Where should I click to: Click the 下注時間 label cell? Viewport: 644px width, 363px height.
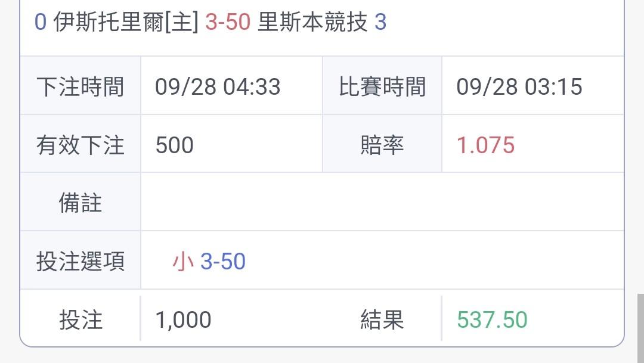click(x=80, y=86)
